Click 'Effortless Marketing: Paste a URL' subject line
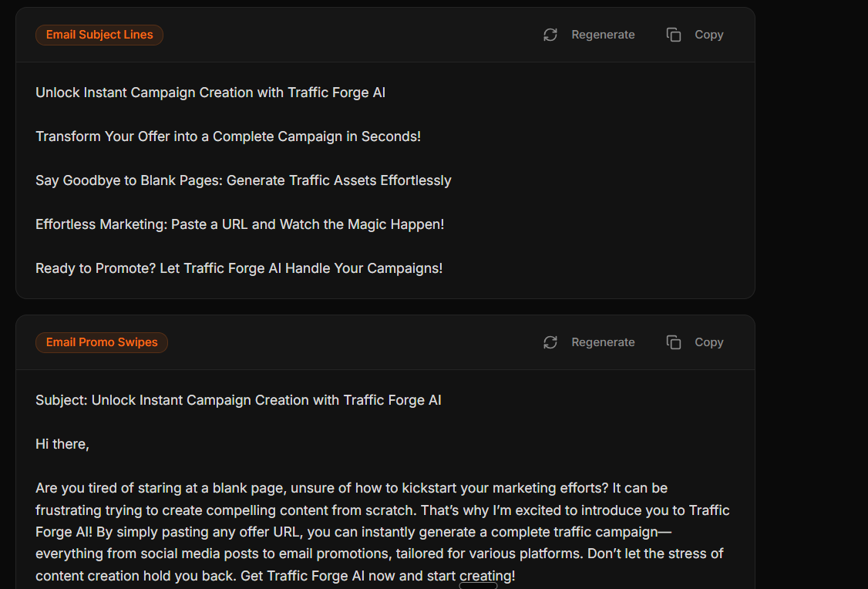868x589 pixels. [240, 224]
